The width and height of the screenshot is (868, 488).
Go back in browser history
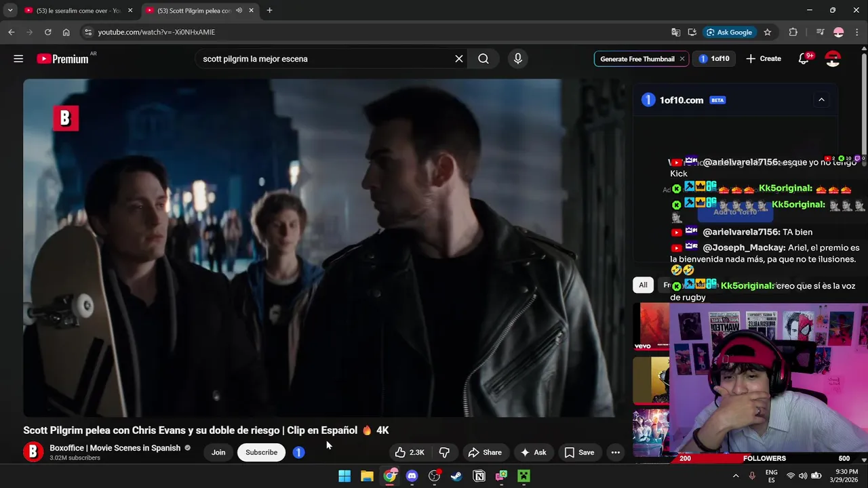click(12, 32)
